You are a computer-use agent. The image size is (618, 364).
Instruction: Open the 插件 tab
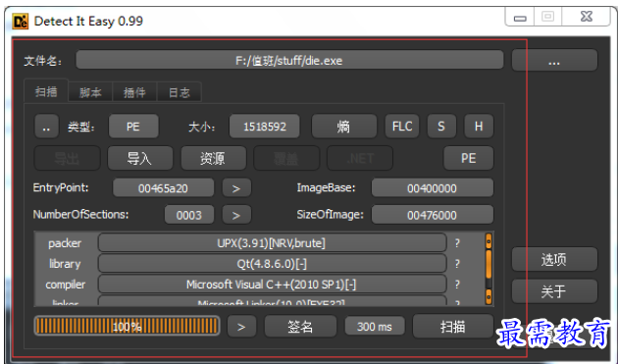point(134,92)
